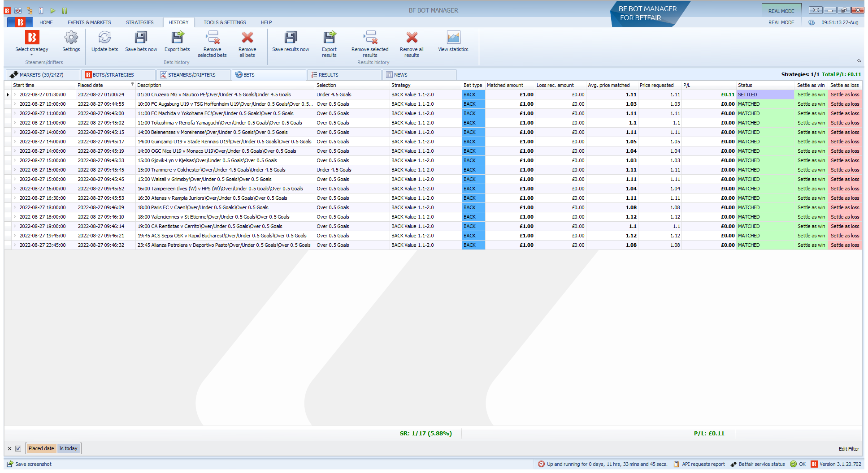
Task: Click the Export bets icon
Action: pos(177,38)
